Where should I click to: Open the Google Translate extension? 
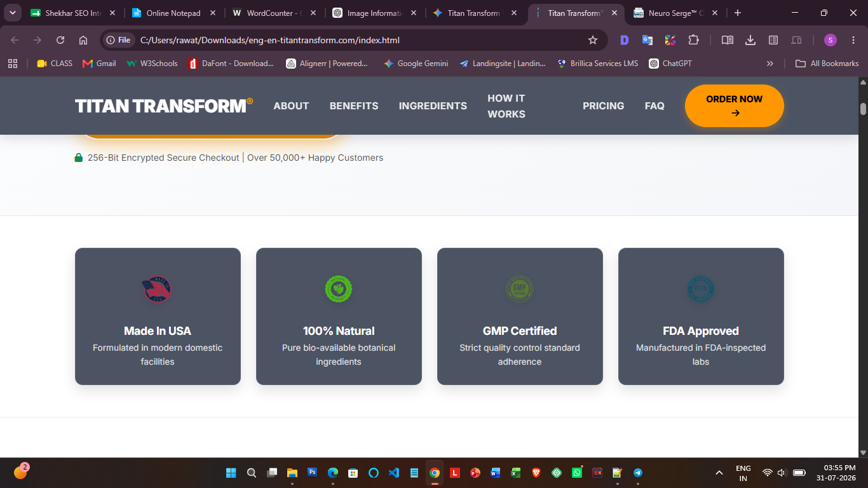click(648, 40)
